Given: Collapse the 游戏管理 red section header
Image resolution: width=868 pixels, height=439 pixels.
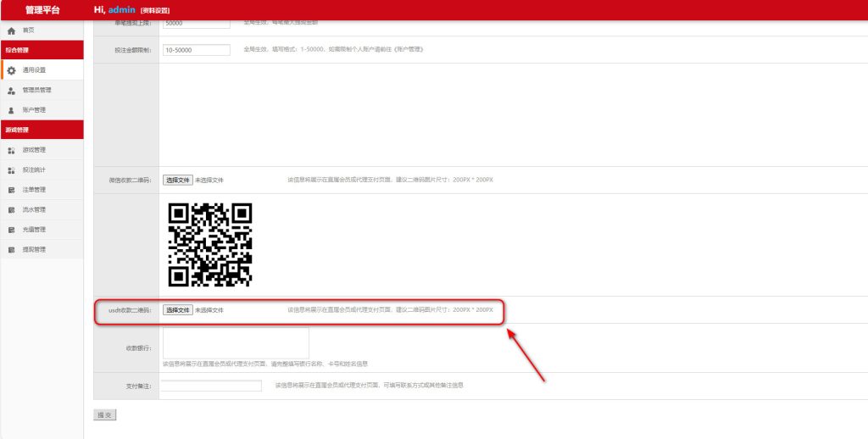Looking at the screenshot, I should pos(42,130).
